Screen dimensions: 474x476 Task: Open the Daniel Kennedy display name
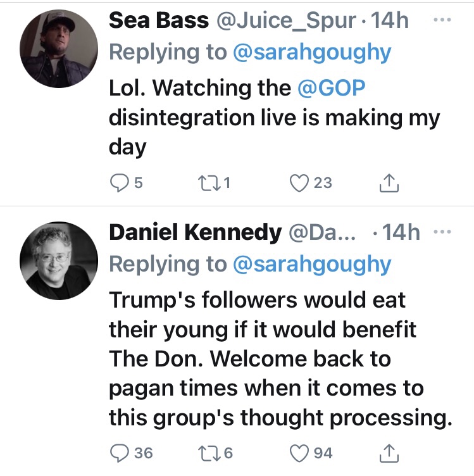pyautogui.click(x=195, y=232)
